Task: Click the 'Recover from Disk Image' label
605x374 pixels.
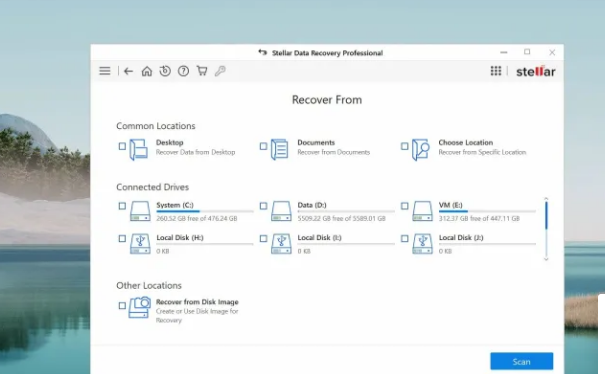Action: coord(197,302)
